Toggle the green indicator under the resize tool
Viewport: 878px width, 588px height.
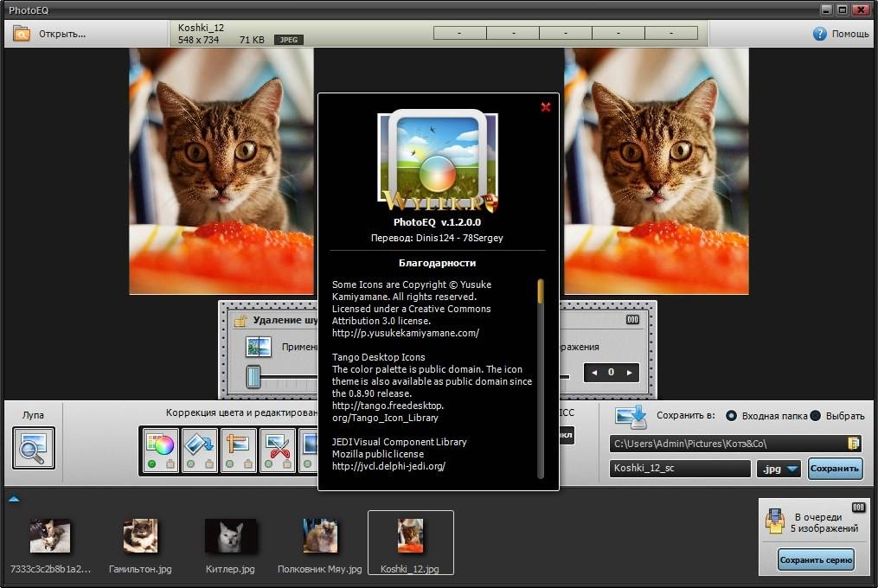(x=229, y=464)
